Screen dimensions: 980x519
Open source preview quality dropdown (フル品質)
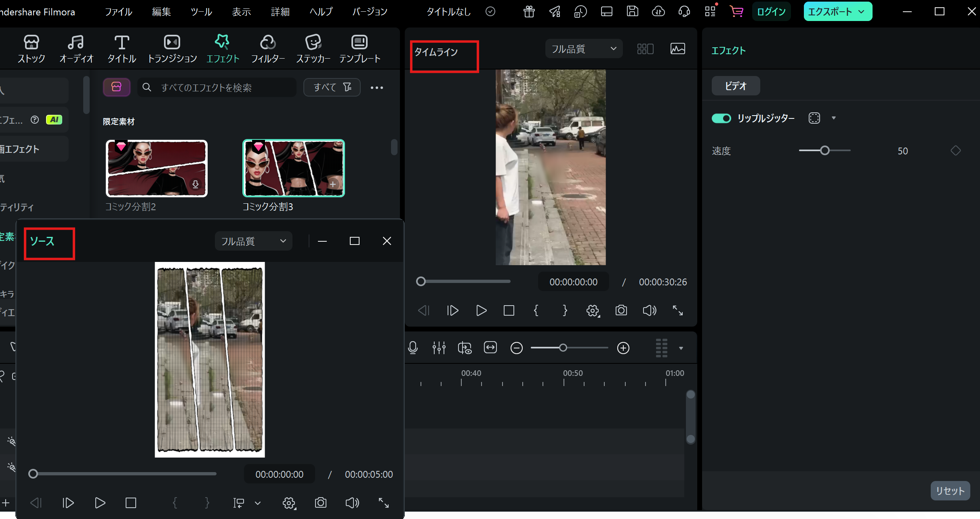[253, 241]
